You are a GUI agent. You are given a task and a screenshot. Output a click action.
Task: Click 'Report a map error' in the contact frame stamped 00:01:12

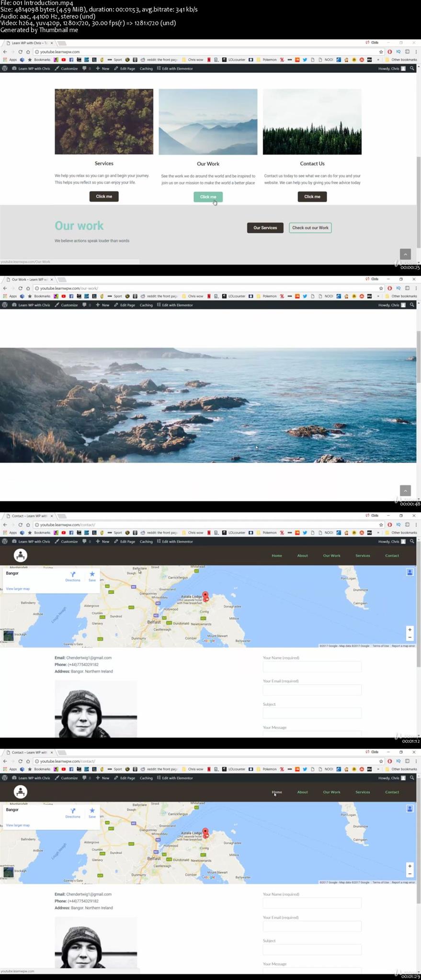[403, 646]
